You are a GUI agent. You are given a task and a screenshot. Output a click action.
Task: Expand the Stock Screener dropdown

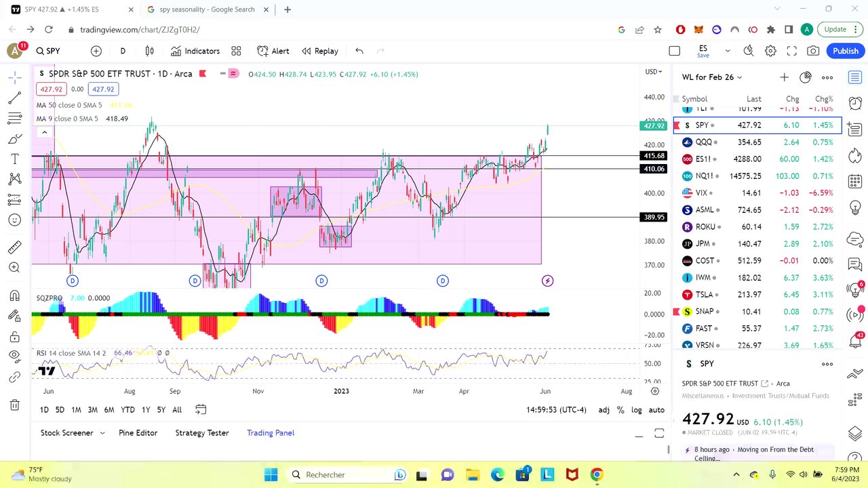tap(103, 433)
